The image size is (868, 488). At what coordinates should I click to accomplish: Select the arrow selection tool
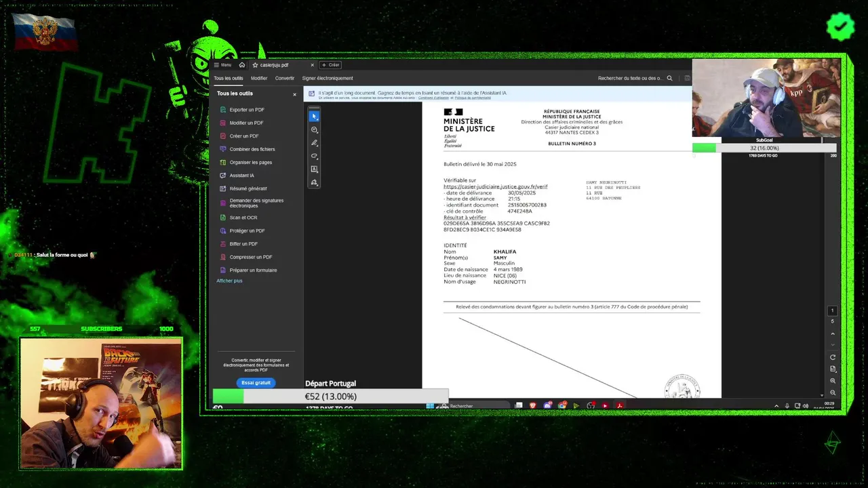pos(314,117)
